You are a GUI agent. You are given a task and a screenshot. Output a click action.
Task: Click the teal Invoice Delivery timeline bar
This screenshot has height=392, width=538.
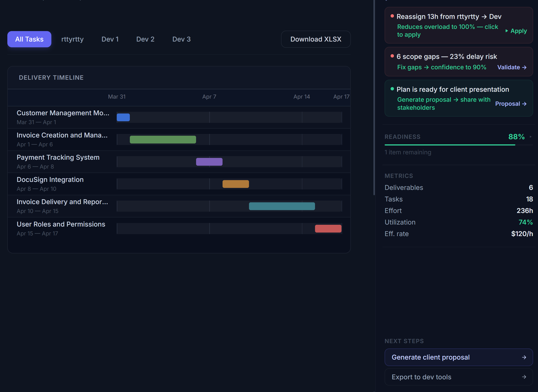click(x=282, y=206)
